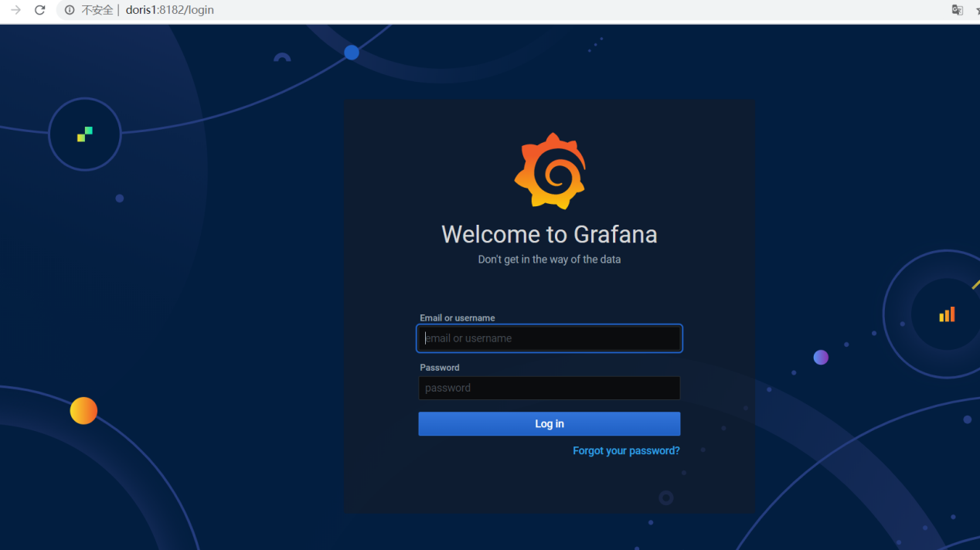This screenshot has height=550, width=980.
Task: Open the site info security icon
Action: point(70,10)
